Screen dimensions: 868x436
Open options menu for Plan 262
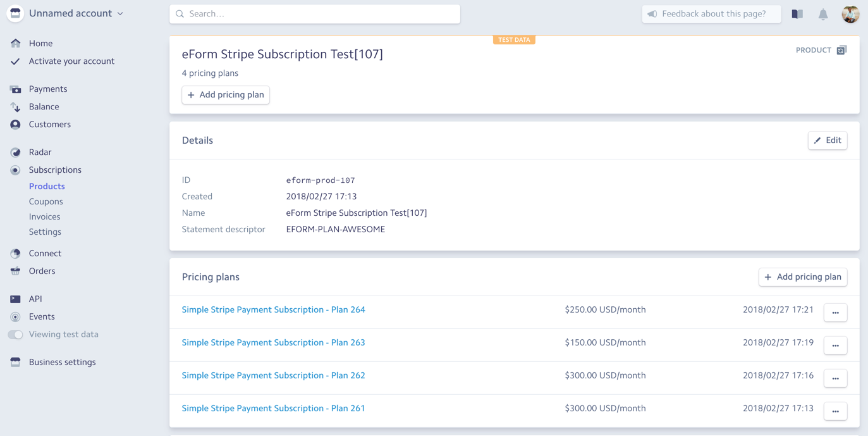(x=835, y=378)
